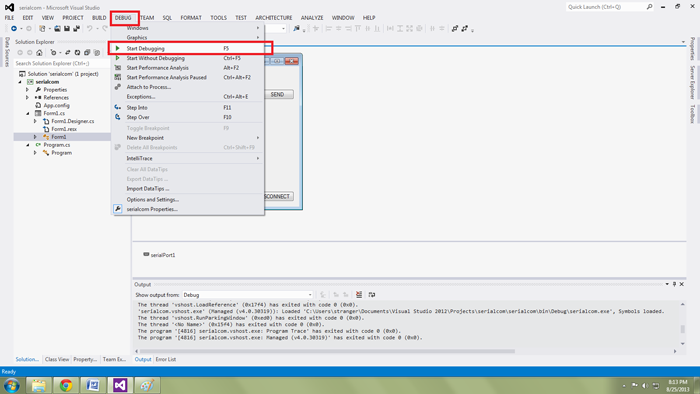Open the Toolbox side tab
700x394 pixels.
click(692, 114)
